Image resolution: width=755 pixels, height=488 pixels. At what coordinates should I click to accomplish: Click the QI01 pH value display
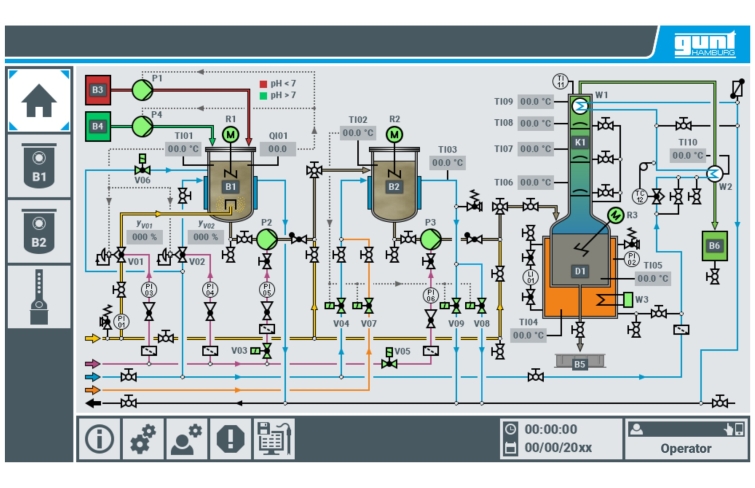point(277,149)
